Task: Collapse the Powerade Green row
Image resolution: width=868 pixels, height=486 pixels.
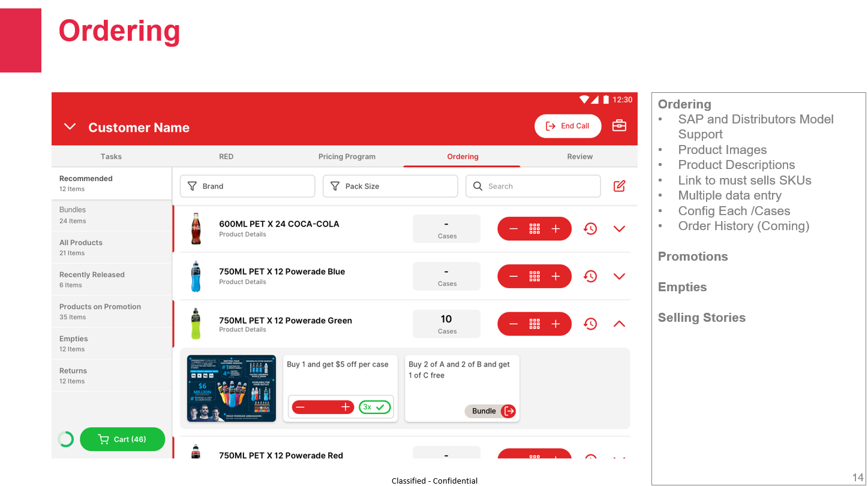Action: click(x=619, y=324)
